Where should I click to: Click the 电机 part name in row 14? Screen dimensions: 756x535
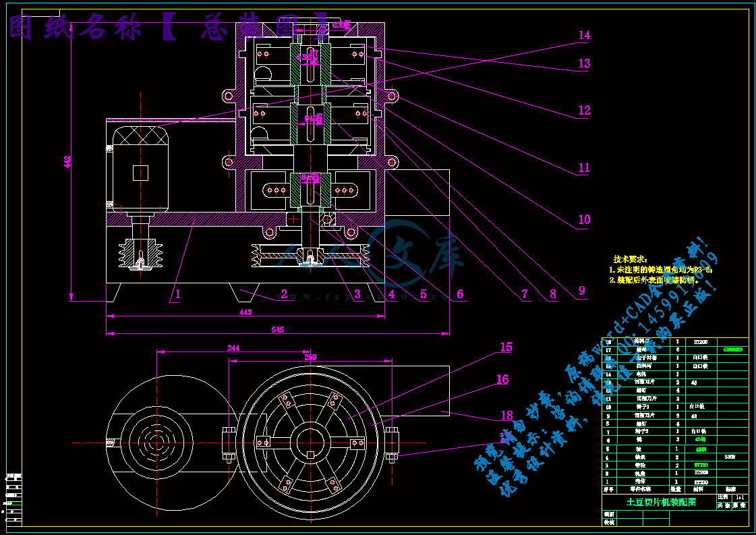click(641, 374)
